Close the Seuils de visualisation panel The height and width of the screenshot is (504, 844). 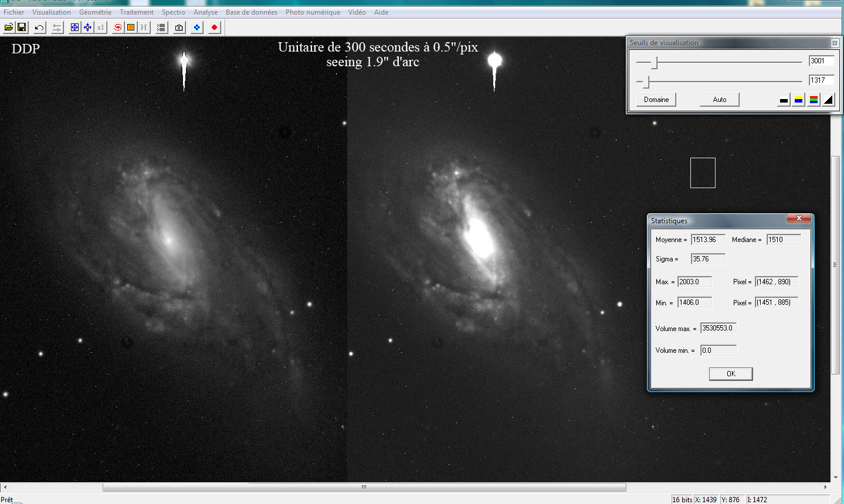[835, 43]
